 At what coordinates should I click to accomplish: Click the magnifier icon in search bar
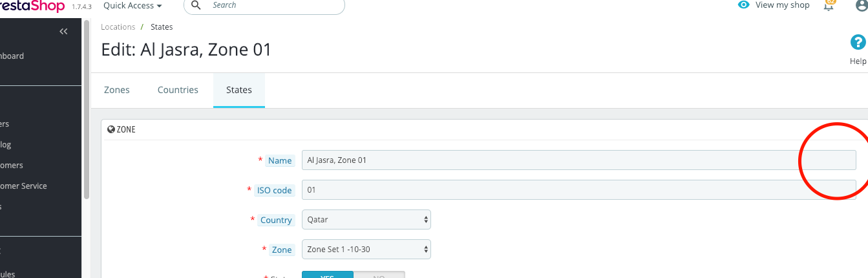click(x=196, y=5)
